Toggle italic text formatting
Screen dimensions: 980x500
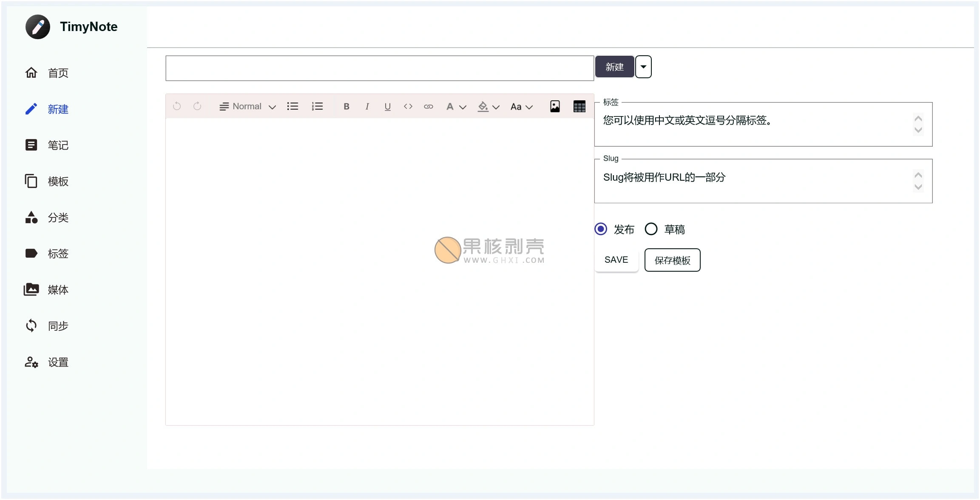(367, 107)
